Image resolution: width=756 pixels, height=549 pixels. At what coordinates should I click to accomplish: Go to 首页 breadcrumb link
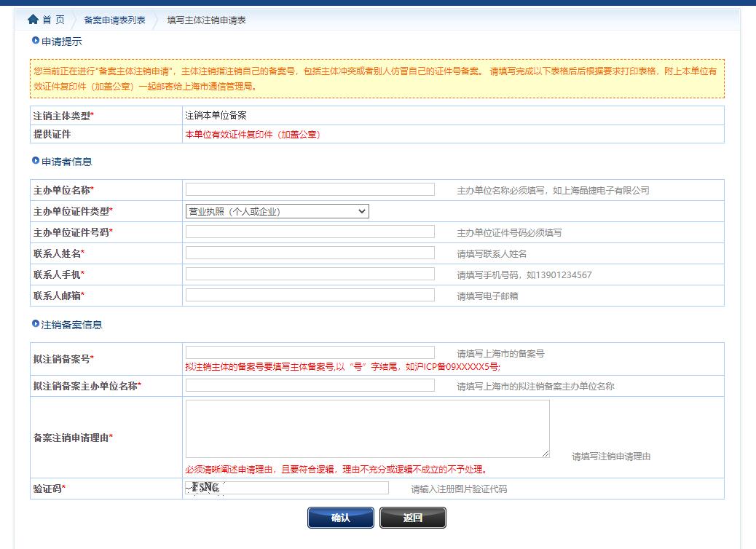point(53,20)
